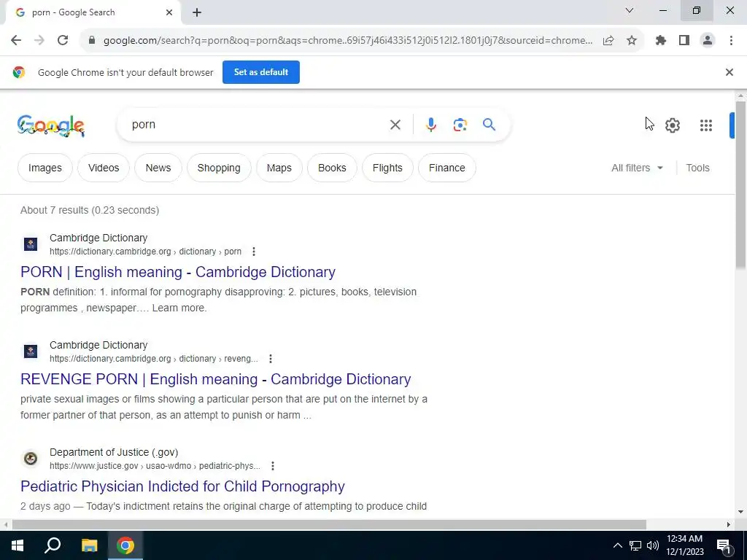This screenshot has height=560, width=747.
Task: Bookmark this tab with the star icon
Action: click(x=632, y=41)
